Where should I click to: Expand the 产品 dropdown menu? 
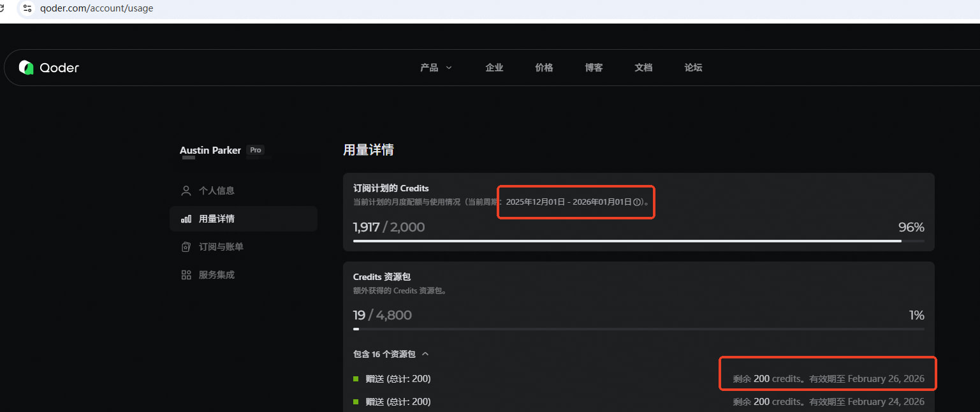click(x=436, y=68)
